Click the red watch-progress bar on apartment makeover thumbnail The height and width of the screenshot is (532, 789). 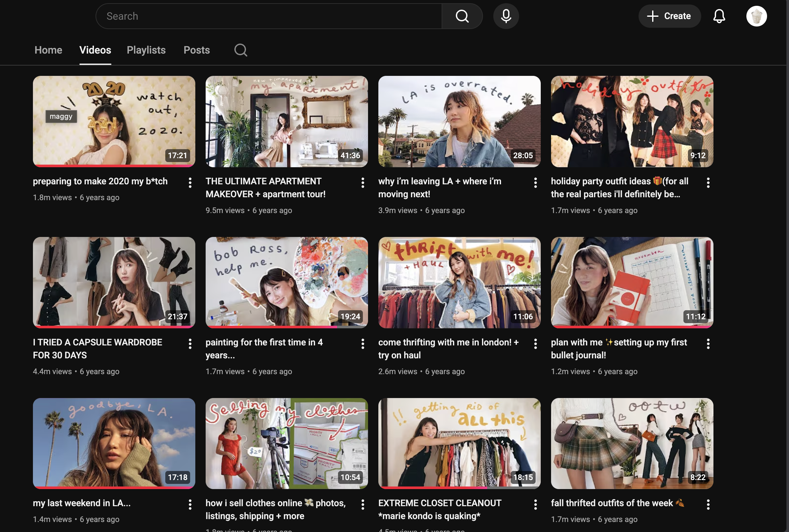(x=287, y=166)
